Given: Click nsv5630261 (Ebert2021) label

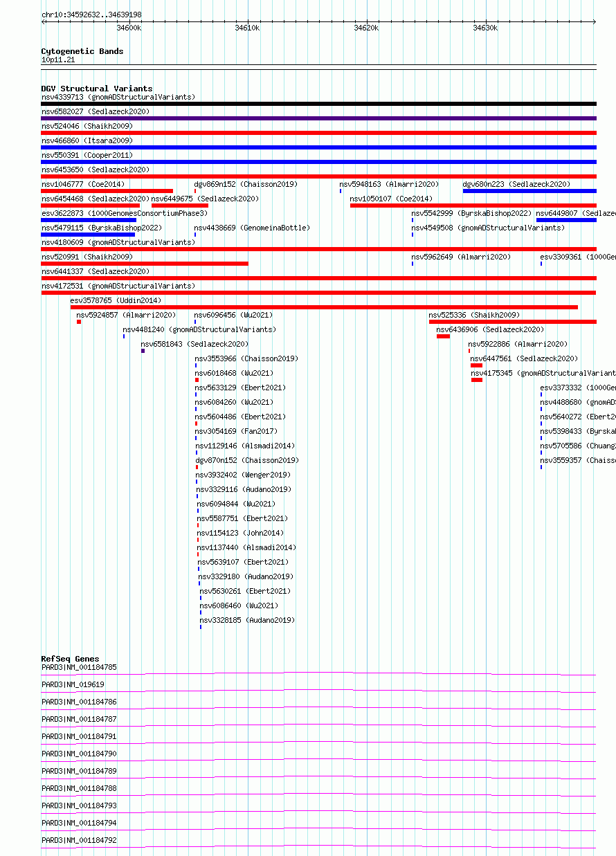Looking at the screenshot, I should coord(245,591).
